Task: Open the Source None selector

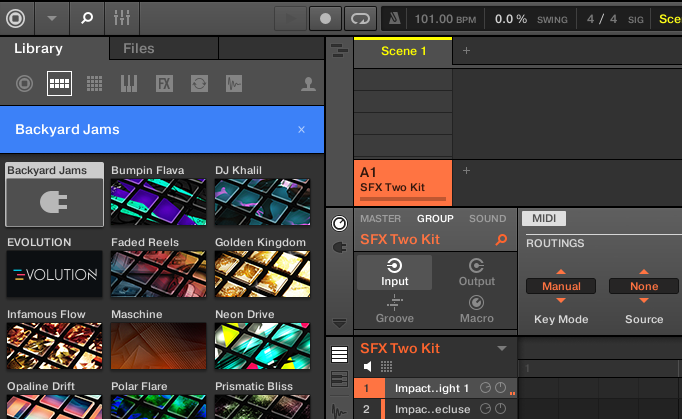Action: click(x=644, y=286)
